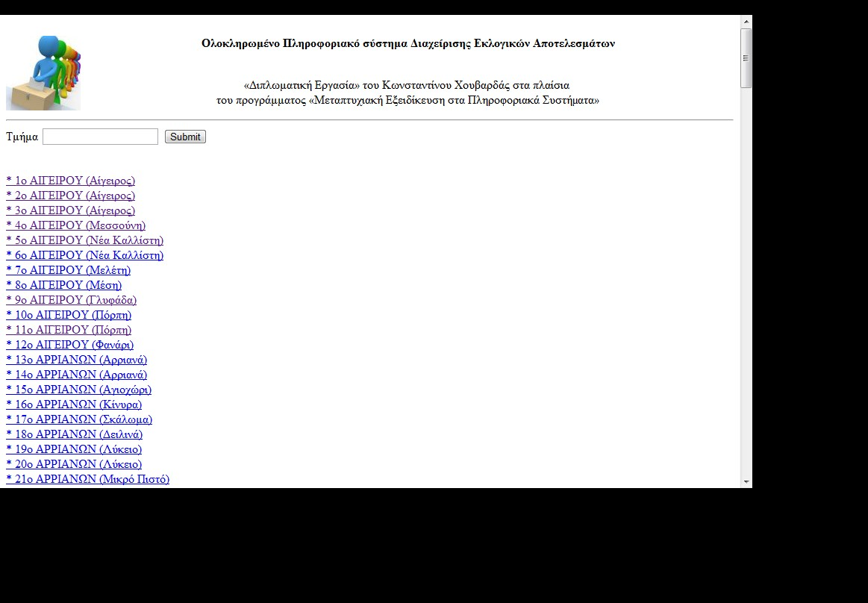Go to 15ο ΑΡΡΙΑΝΩΝ (Αγιοχώρι)
Viewport: 868px width, 603px height.
point(78,390)
